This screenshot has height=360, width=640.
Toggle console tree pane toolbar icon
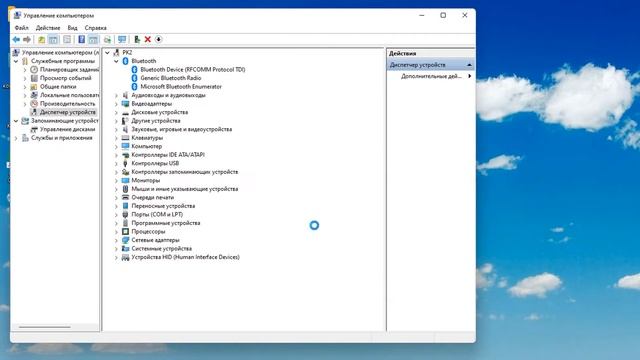click(53, 40)
